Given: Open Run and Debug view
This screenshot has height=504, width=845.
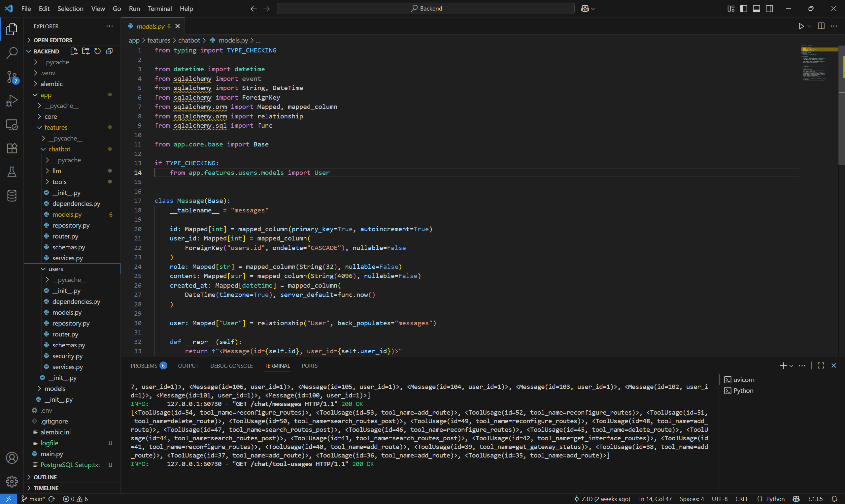Looking at the screenshot, I should click(x=12, y=101).
